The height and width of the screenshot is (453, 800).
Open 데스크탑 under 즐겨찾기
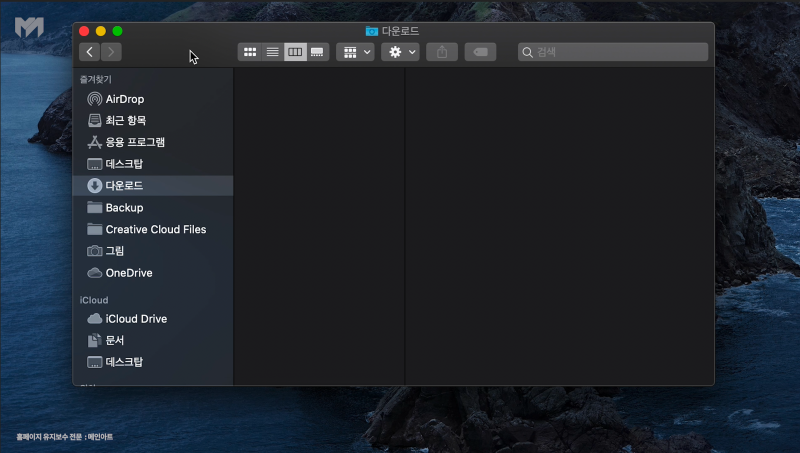(153, 164)
